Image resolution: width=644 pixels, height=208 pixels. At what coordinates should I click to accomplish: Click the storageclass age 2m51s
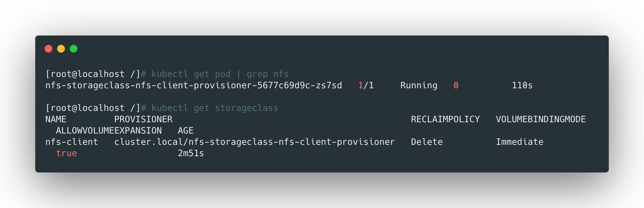point(191,153)
